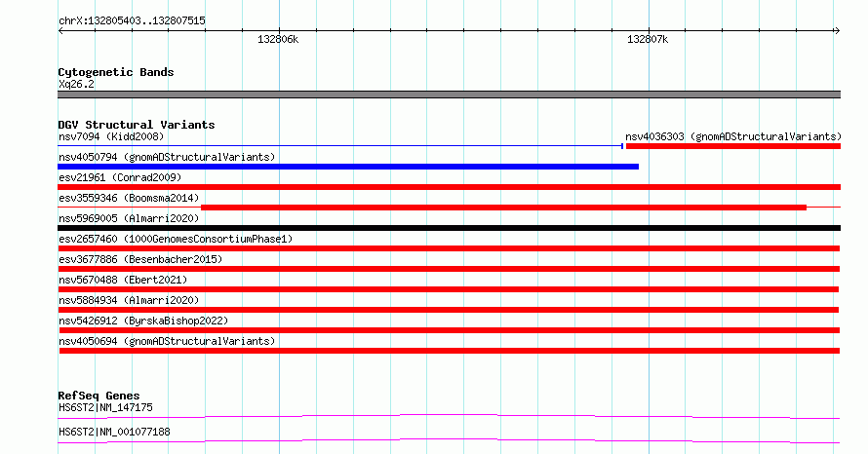Image resolution: width=868 pixels, height=454 pixels.
Task: Click the left arrow end of the ruler
Action: tap(60, 31)
